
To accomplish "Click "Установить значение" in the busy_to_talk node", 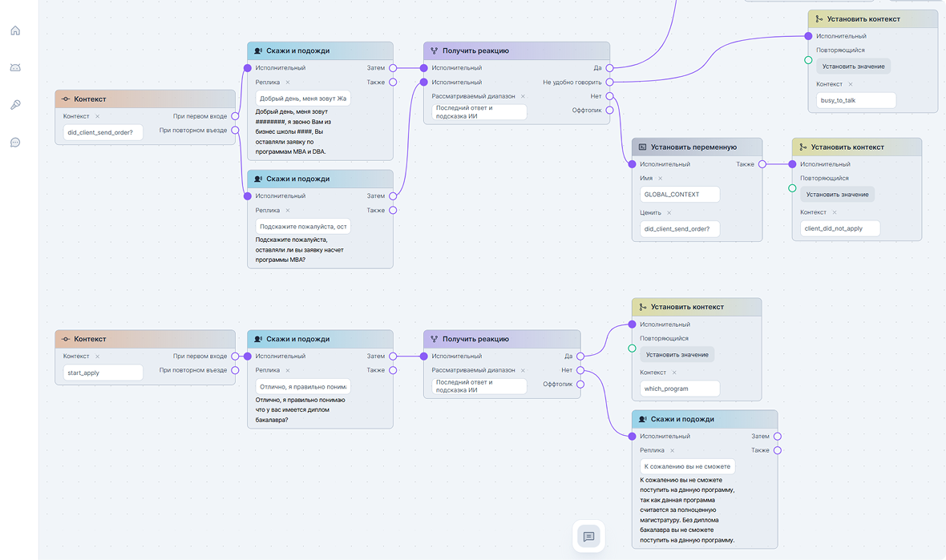I will tap(853, 66).
